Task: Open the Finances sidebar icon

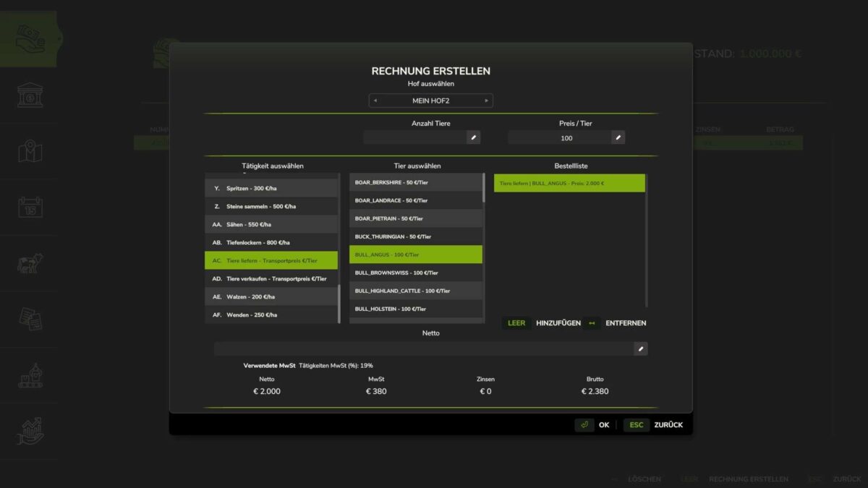Action: click(30, 38)
